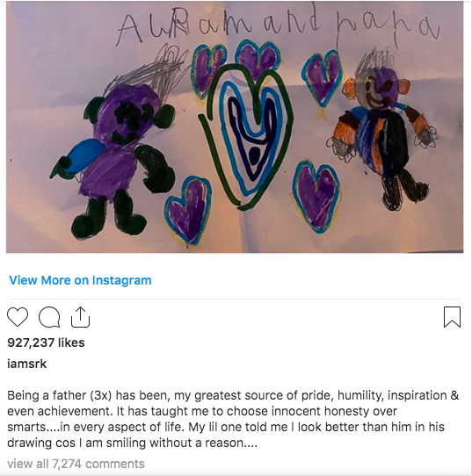Click the smiling figure with orange ears

coord(382,131)
